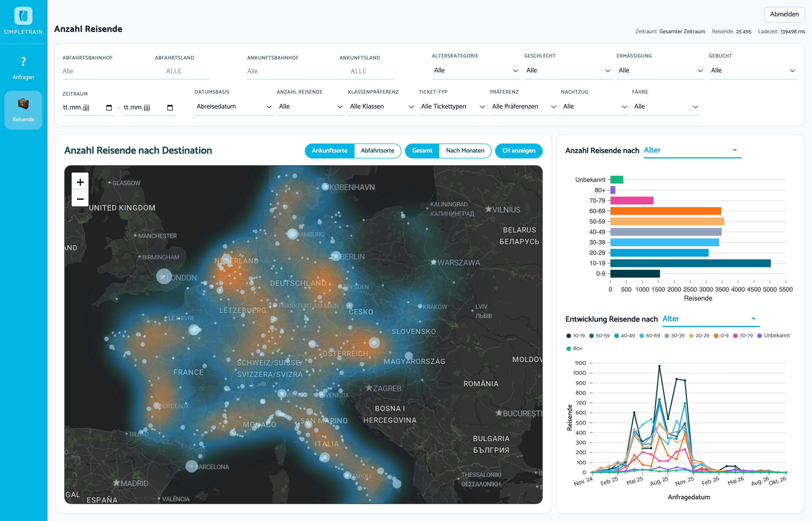Screen dimensions: 812x521
Task: Click the 10-19 age bar
Action: (x=690, y=263)
